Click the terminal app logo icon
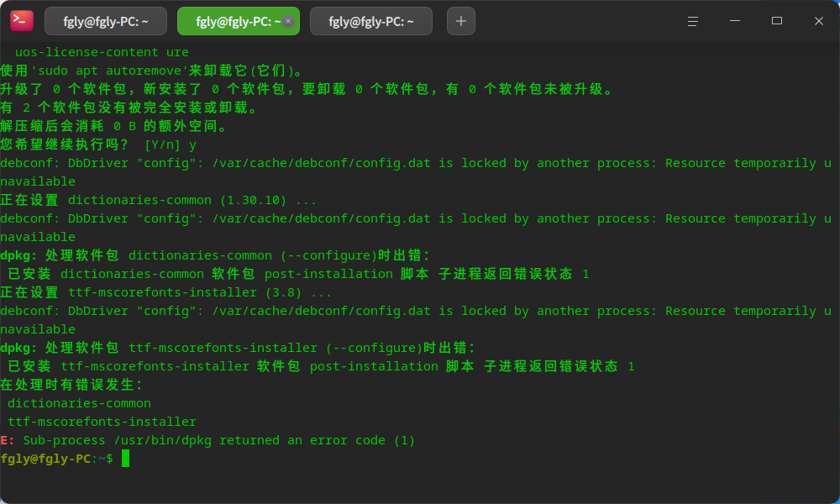The width and height of the screenshot is (840, 504). (22, 21)
